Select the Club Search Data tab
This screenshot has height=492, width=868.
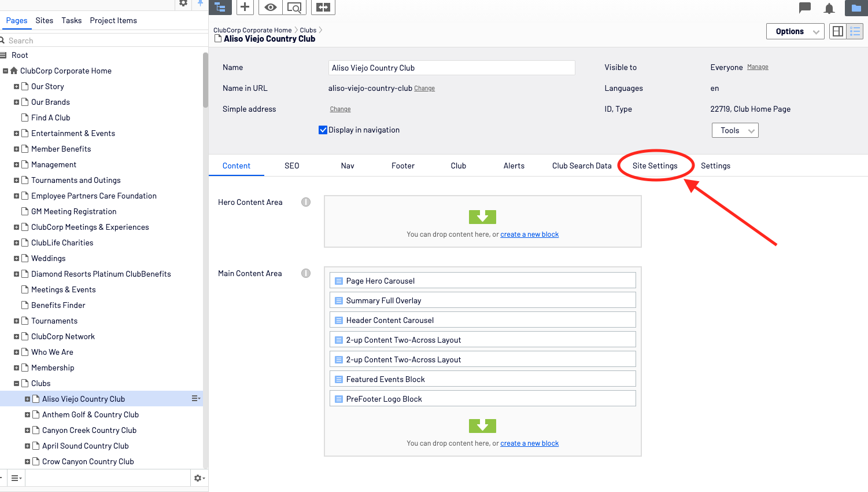coord(582,166)
